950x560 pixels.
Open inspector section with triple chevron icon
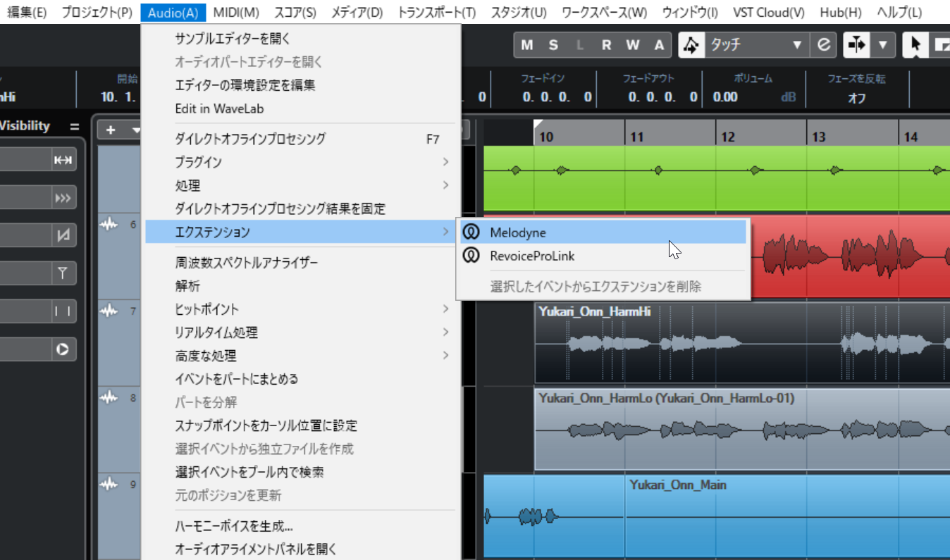pyautogui.click(x=63, y=199)
